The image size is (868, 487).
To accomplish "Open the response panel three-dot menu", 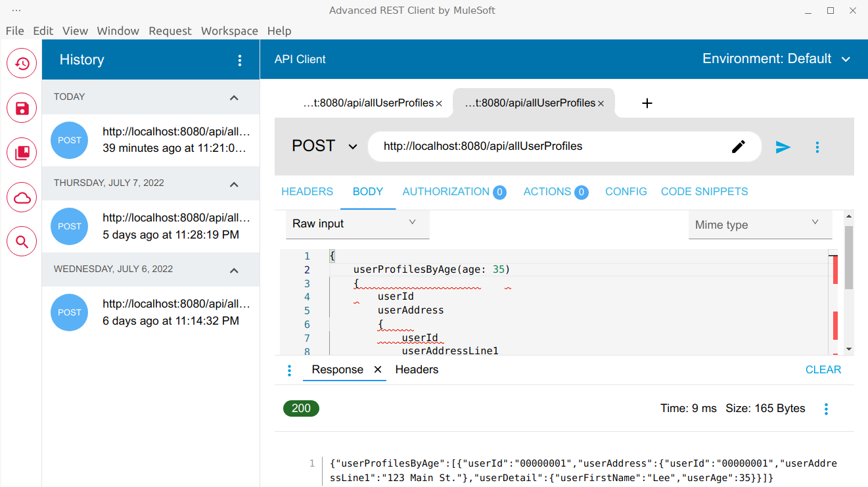I will click(289, 371).
